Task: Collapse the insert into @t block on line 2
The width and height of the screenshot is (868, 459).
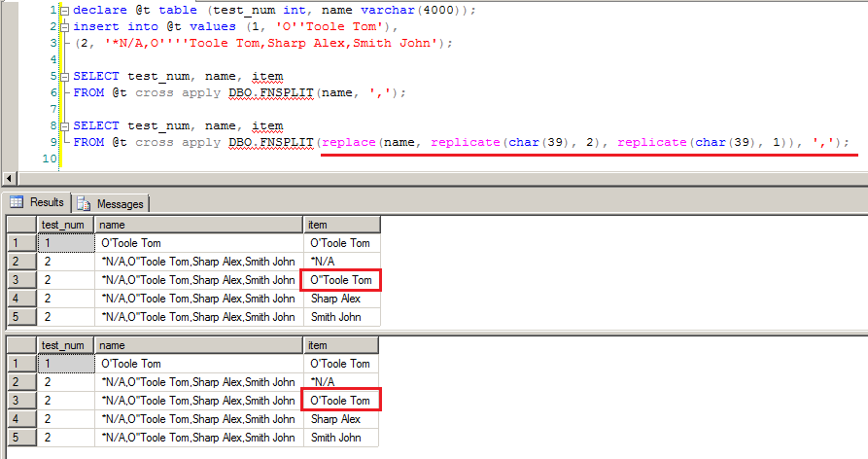Action: (x=65, y=26)
